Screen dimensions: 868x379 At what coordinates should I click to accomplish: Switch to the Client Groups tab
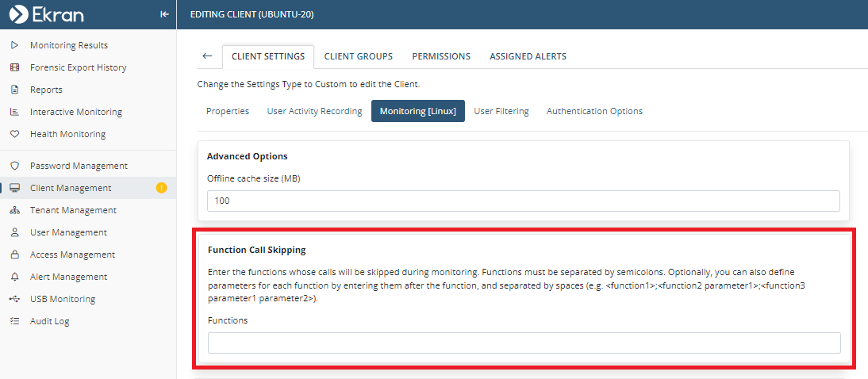358,56
